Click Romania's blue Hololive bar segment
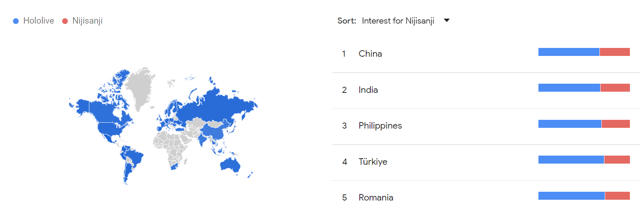This screenshot has height=218, width=644. [571, 196]
